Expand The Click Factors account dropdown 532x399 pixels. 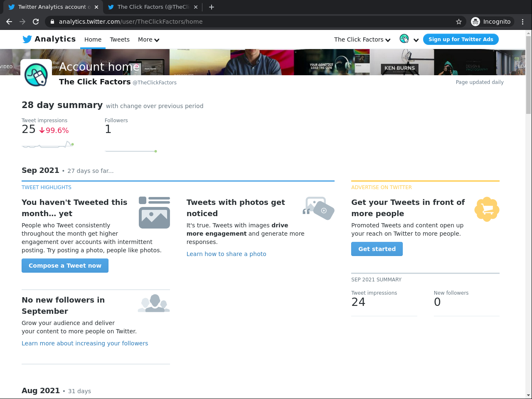coord(362,39)
